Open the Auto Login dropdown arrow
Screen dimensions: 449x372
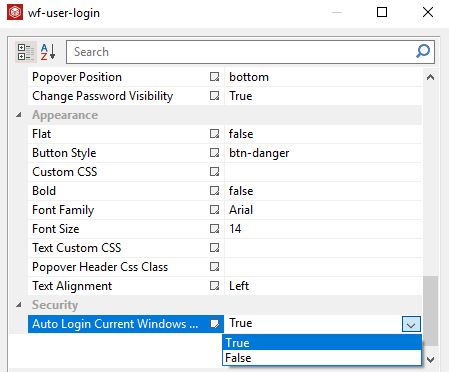click(x=411, y=324)
